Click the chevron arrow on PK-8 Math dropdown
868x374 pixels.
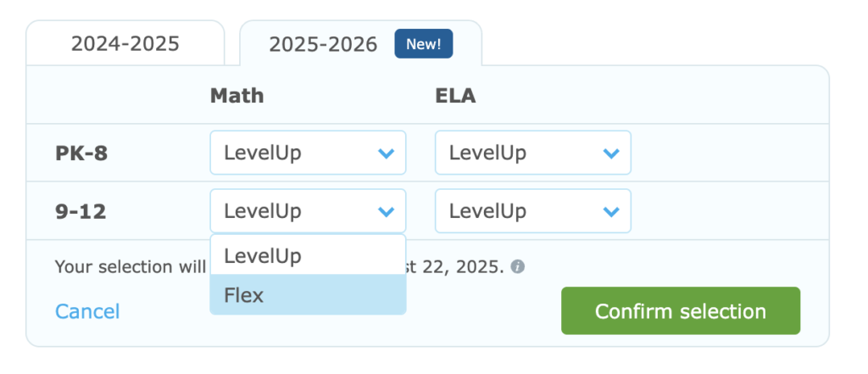(x=386, y=153)
